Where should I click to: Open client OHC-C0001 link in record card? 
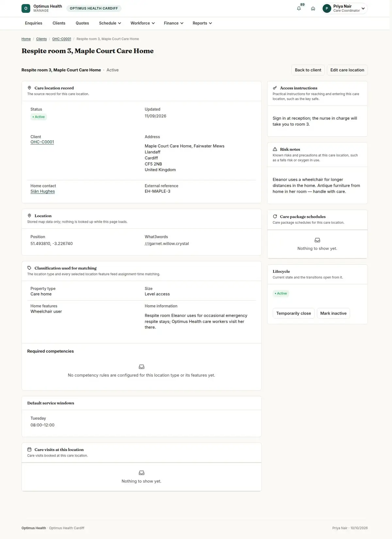pyautogui.click(x=42, y=142)
